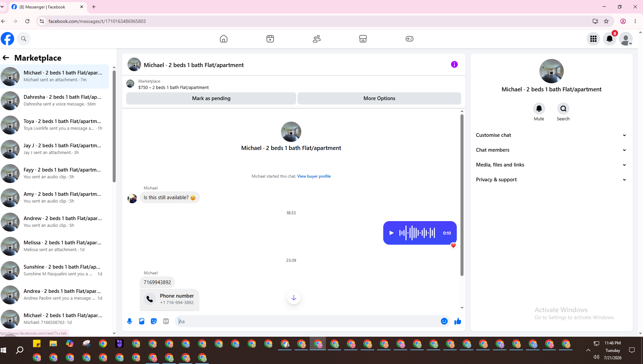Screen dimensions: 643x364
Task: Open the Jay J conversation
Action: click(55, 149)
